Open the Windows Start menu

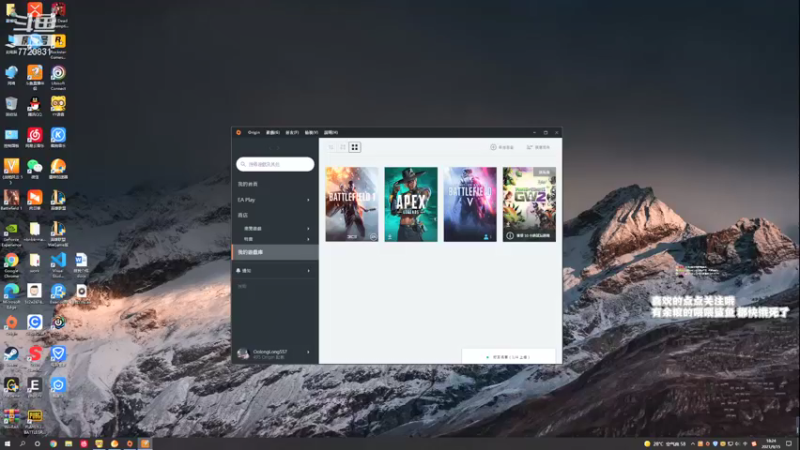[x=8, y=444]
